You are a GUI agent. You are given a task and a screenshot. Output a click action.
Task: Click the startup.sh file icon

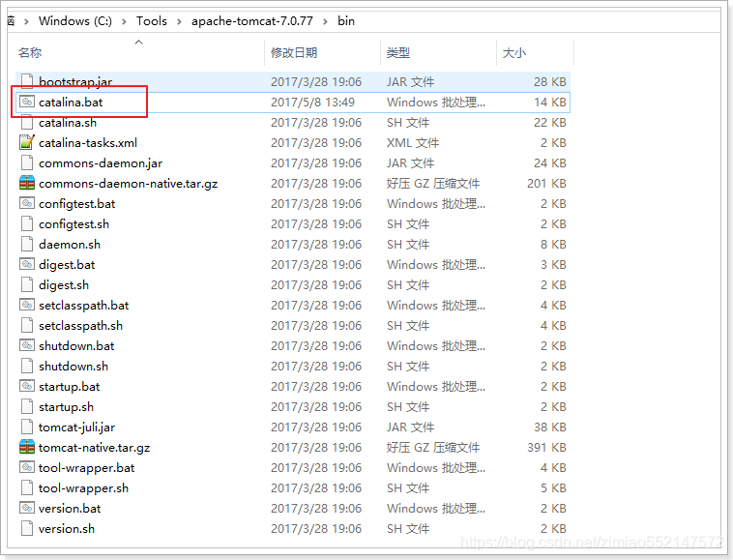[x=27, y=406]
